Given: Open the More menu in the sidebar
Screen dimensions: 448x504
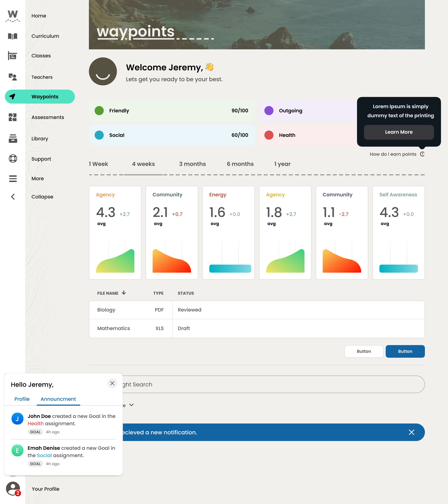Looking at the screenshot, I should click(x=13, y=178).
